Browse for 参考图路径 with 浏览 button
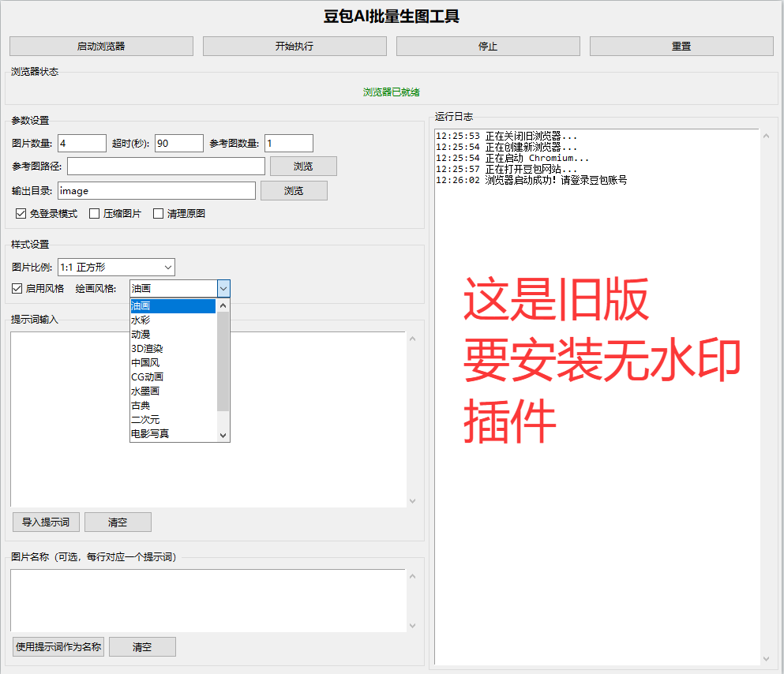784x674 pixels. tap(303, 166)
